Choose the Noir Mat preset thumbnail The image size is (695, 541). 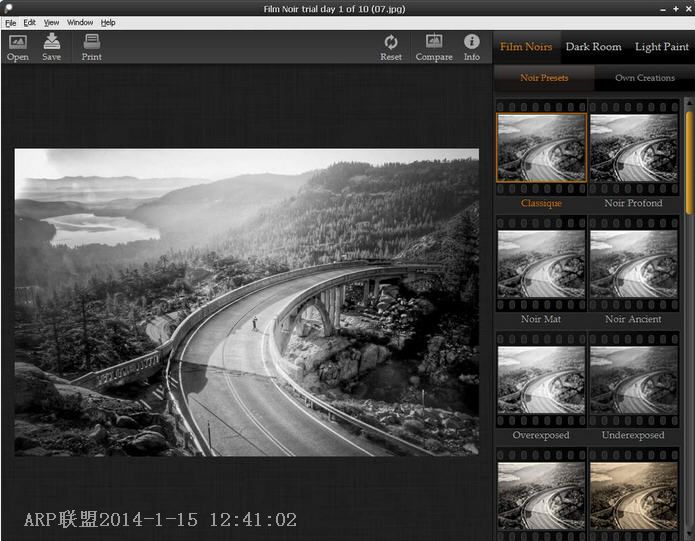(541, 264)
